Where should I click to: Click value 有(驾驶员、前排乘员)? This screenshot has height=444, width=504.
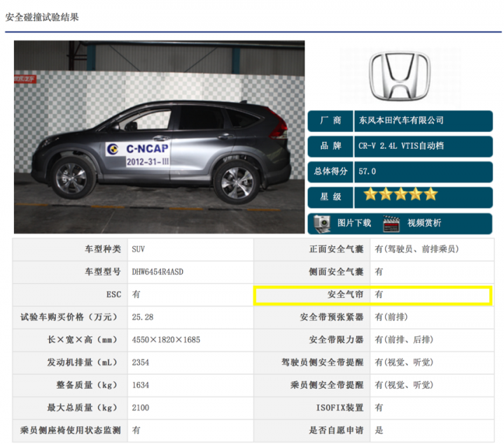[x=417, y=250]
